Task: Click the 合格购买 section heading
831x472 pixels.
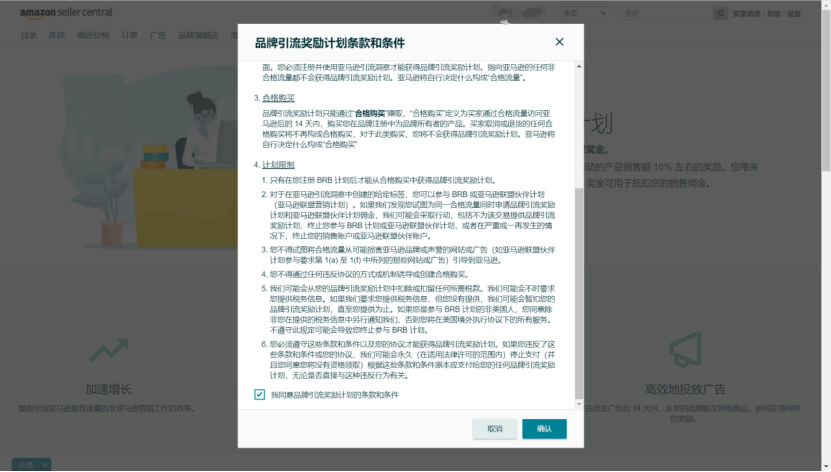Action: tap(278, 98)
